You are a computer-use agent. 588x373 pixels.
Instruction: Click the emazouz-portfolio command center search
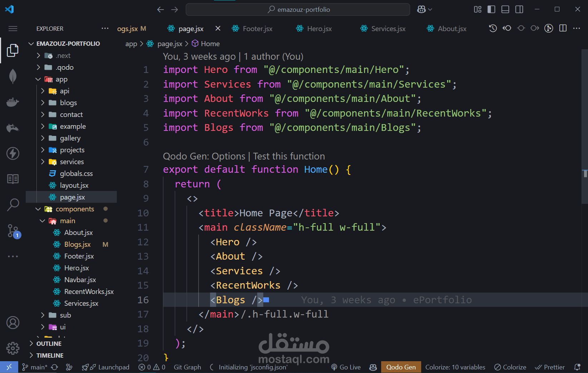[x=298, y=10]
